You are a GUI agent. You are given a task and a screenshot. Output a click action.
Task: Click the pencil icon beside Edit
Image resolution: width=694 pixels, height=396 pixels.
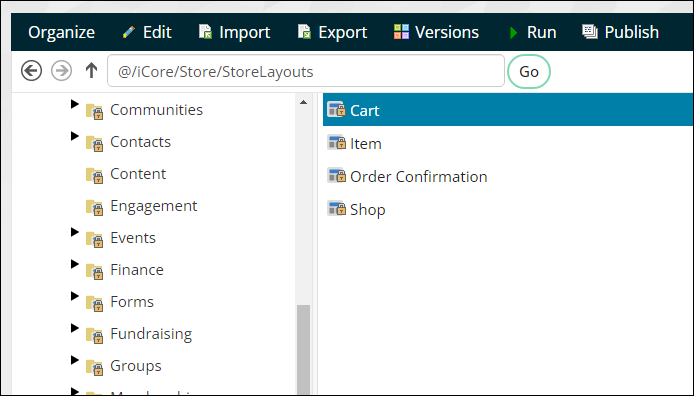[128, 32]
